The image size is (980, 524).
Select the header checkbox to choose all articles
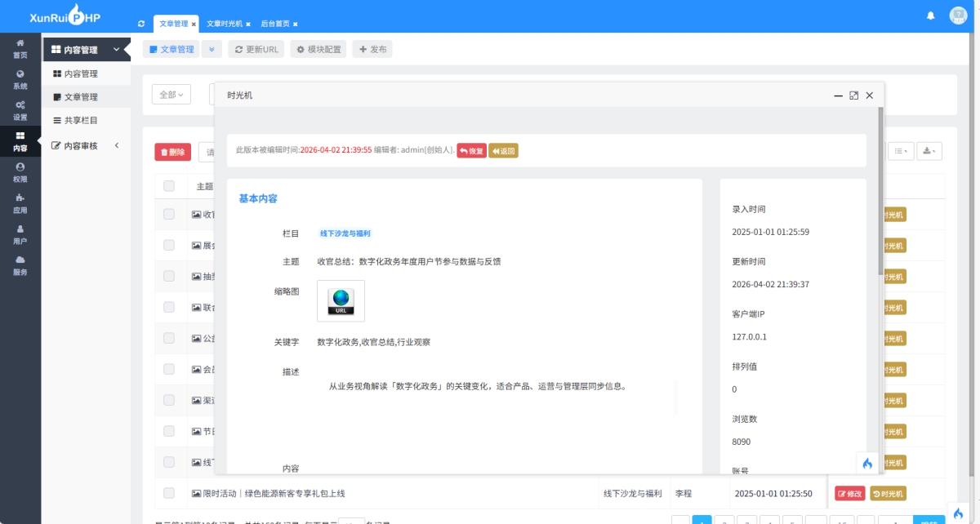169,185
